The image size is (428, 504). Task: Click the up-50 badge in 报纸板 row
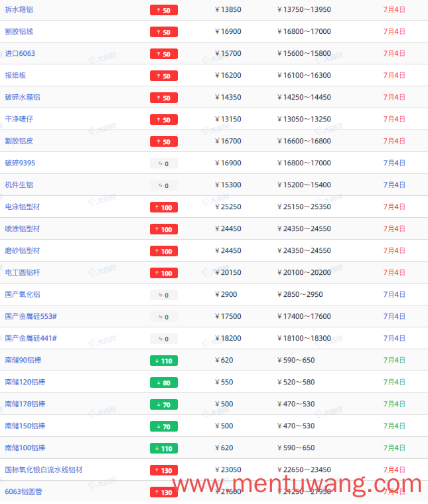(164, 76)
